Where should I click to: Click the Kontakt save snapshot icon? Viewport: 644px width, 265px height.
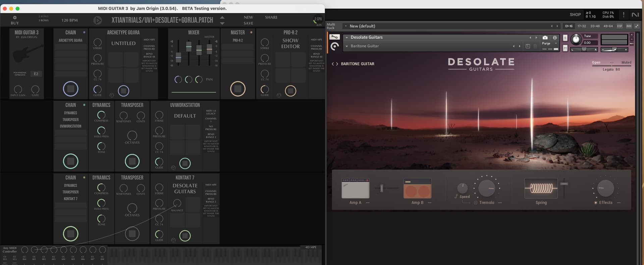pos(528,46)
